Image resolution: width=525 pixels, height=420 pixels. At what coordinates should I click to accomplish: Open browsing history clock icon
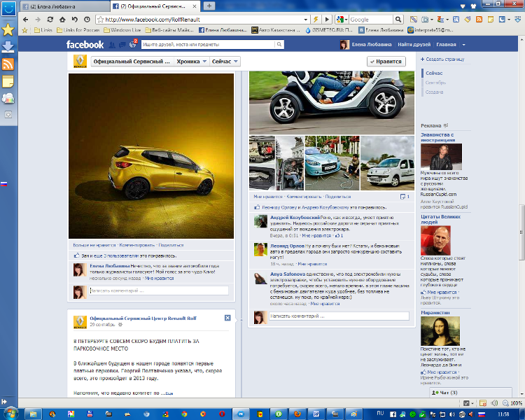87,20
